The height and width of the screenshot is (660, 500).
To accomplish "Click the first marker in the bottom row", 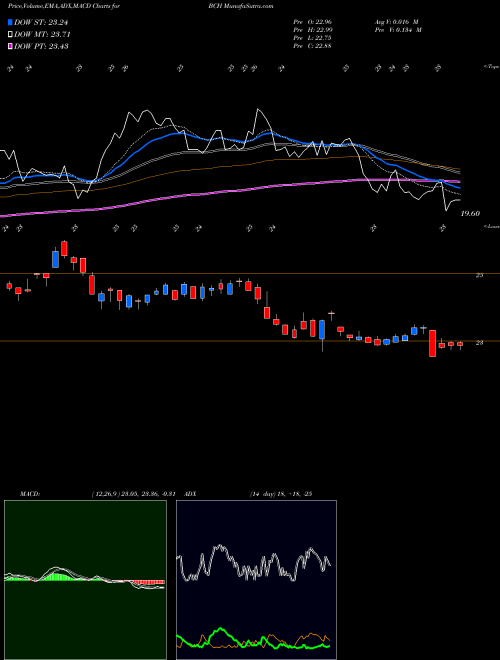I will [x=6, y=228].
